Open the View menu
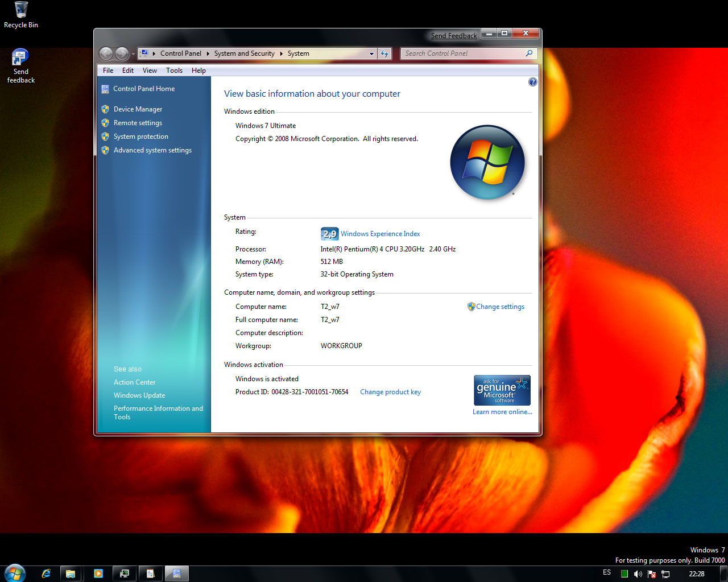Screen dimensions: 728x582 point(150,71)
